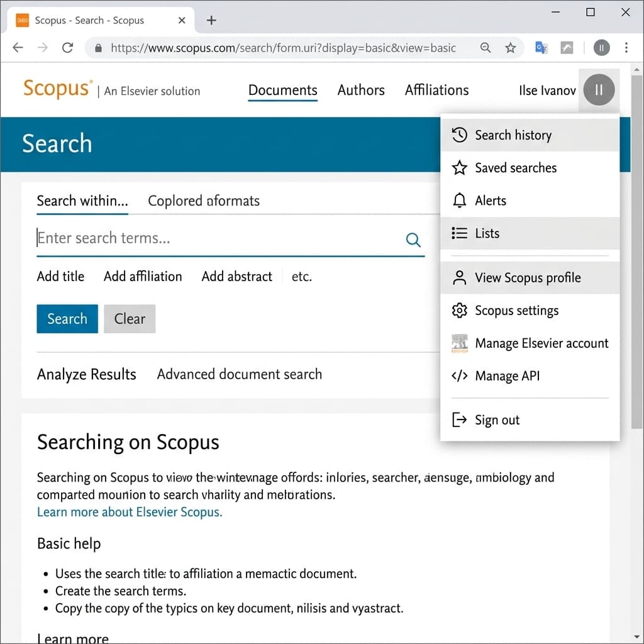Click the Scopus favicon on the browser tab
This screenshot has height=644, width=644.
[x=22, y=20]
